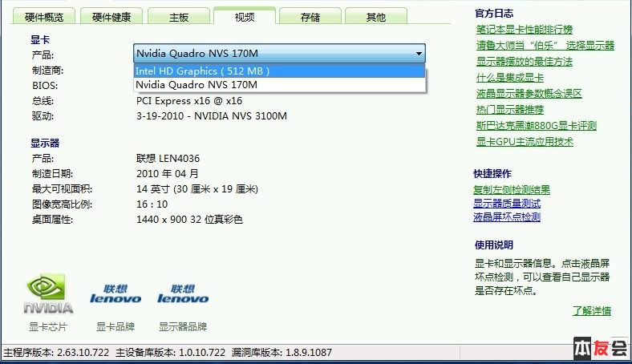Open 液晶显示器参数概念误区 link

[529, 94]
